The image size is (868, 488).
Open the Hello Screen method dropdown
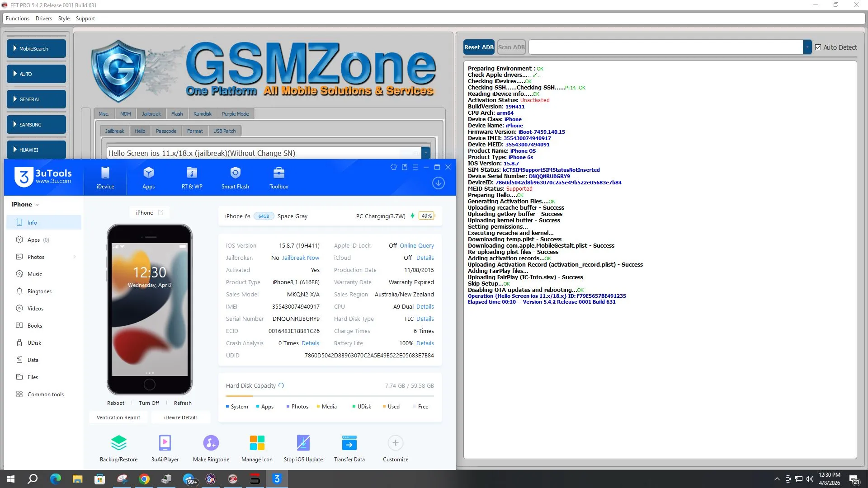pos(425,153)
